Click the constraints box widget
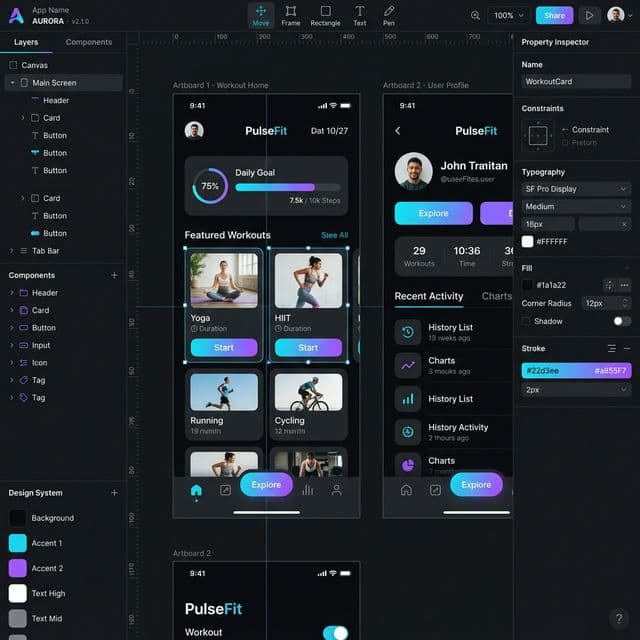The image size is (640, 640). pos(538,136)
